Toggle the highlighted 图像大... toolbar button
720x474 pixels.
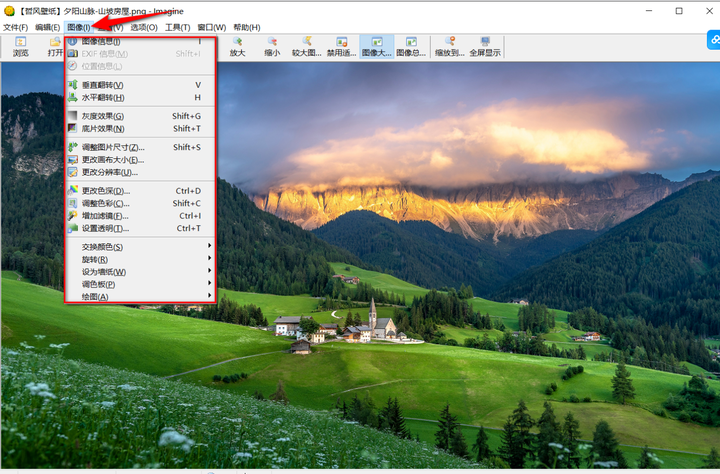click(377, 46)
